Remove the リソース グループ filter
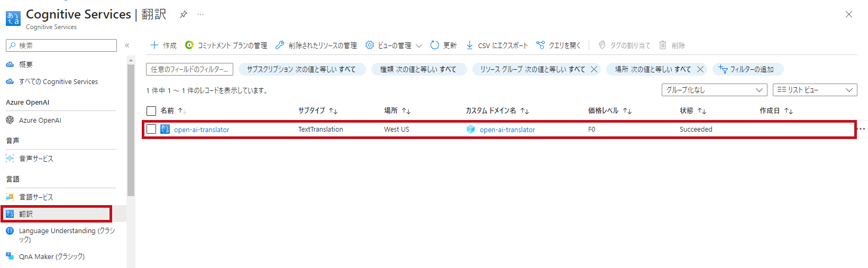868x268 pixels. [x=594, y=69]
